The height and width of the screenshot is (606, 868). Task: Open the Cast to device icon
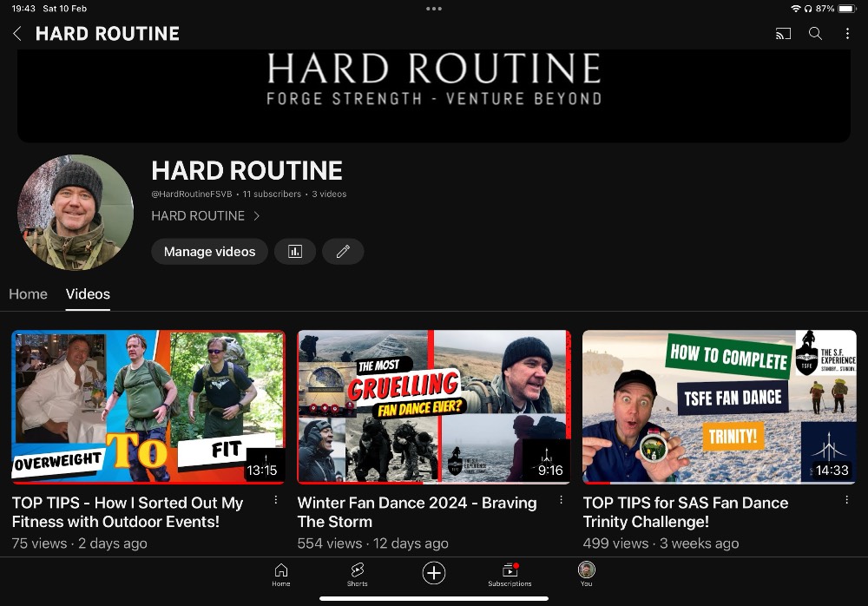tap(783, 34)
